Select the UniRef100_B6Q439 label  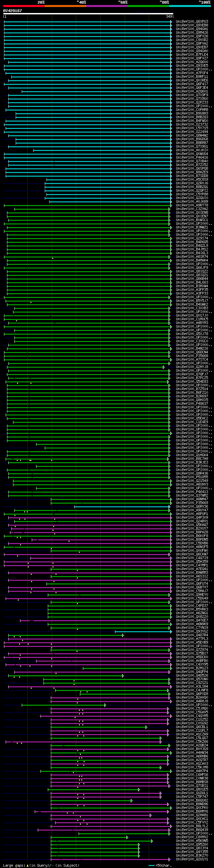(x=192, y=830)
